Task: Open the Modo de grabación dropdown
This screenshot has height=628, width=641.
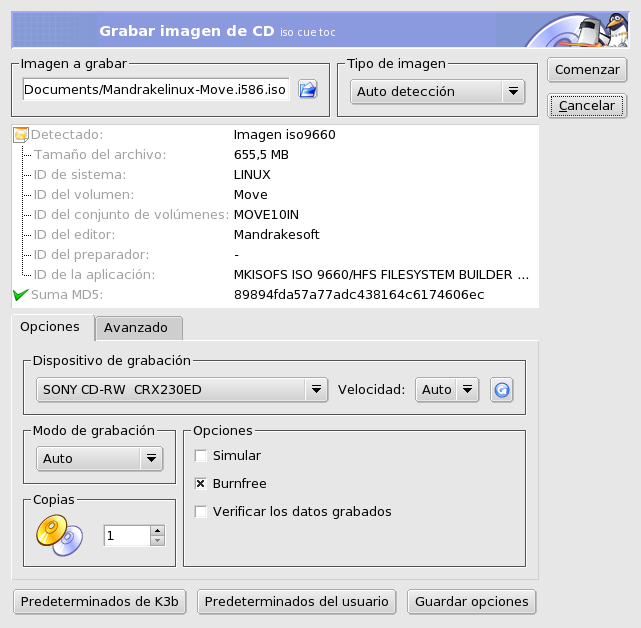Action: [x=100, y=459]
